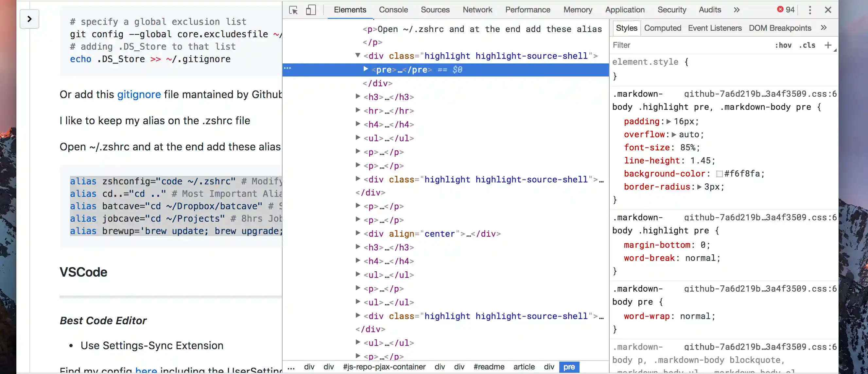
Task: Toggle the device toolbar icon
Action: [x=311, y=10]
